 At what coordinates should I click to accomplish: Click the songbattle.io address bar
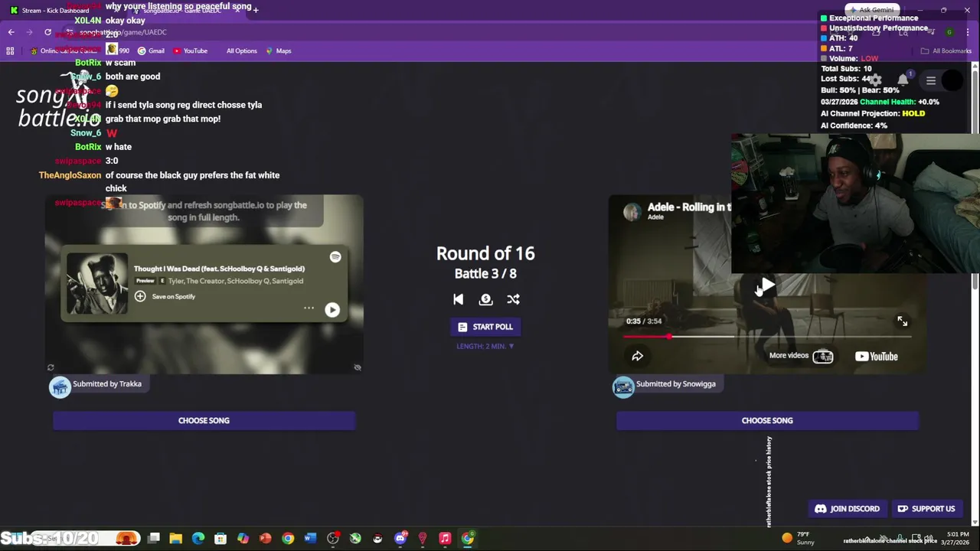point(459,32)
